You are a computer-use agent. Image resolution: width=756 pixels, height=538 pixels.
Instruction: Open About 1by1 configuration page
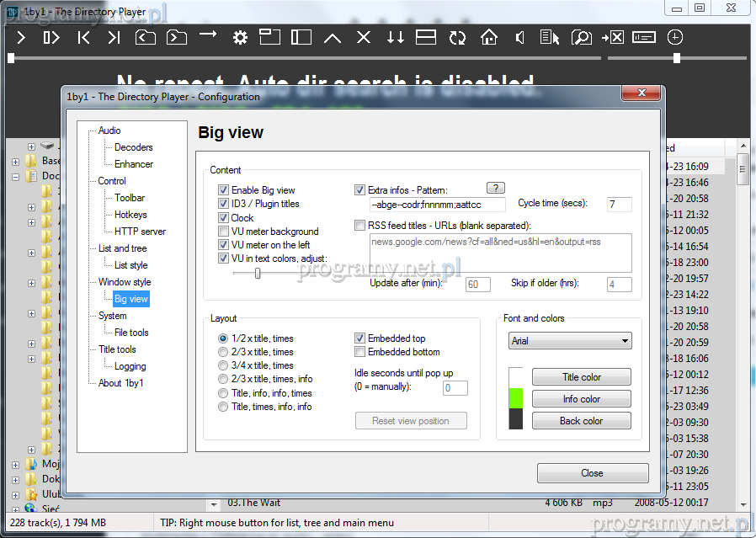click(121, 383)
